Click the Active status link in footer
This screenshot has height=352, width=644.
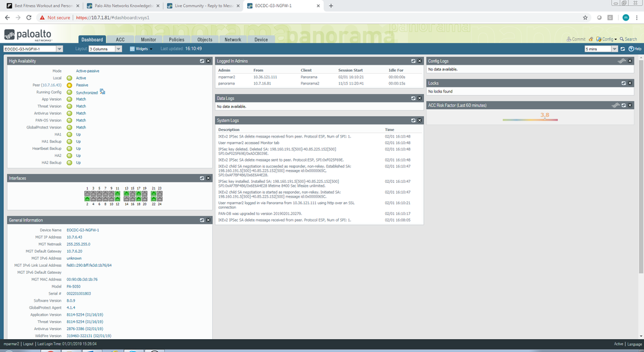619,344
